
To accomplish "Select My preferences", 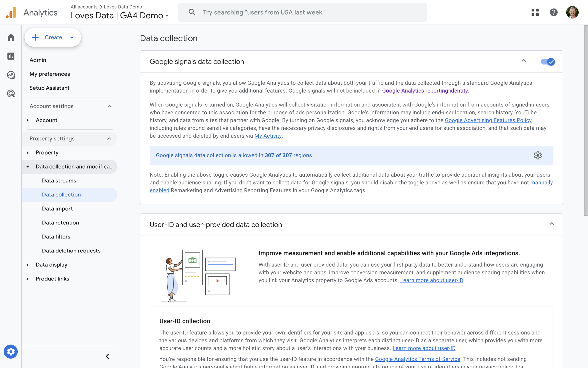I will [x=50, y=74].
